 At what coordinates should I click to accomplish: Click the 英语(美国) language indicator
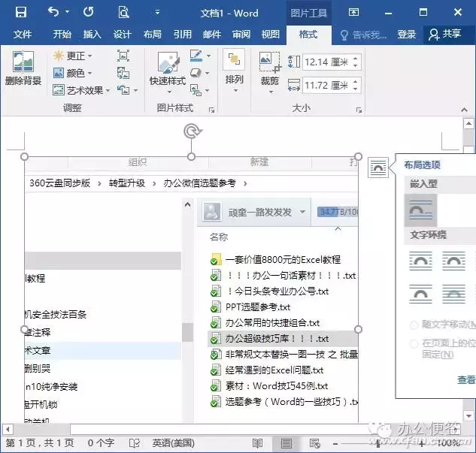174,443
